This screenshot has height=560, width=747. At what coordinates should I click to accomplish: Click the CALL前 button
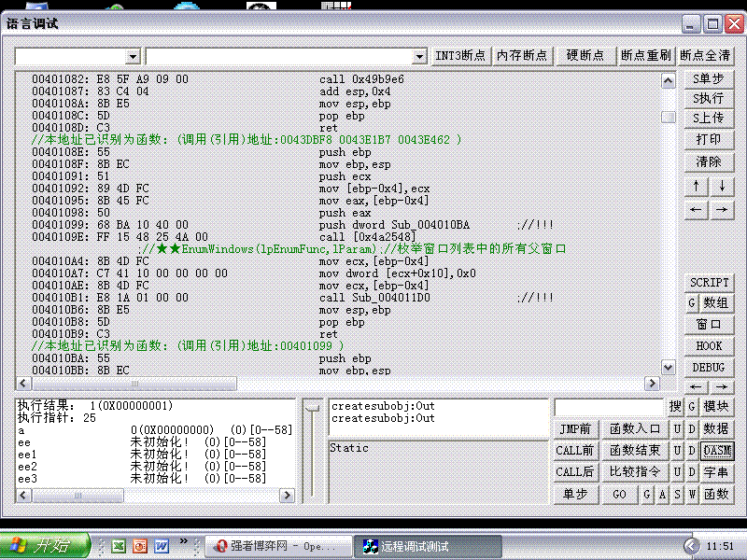tap(575, 451)
